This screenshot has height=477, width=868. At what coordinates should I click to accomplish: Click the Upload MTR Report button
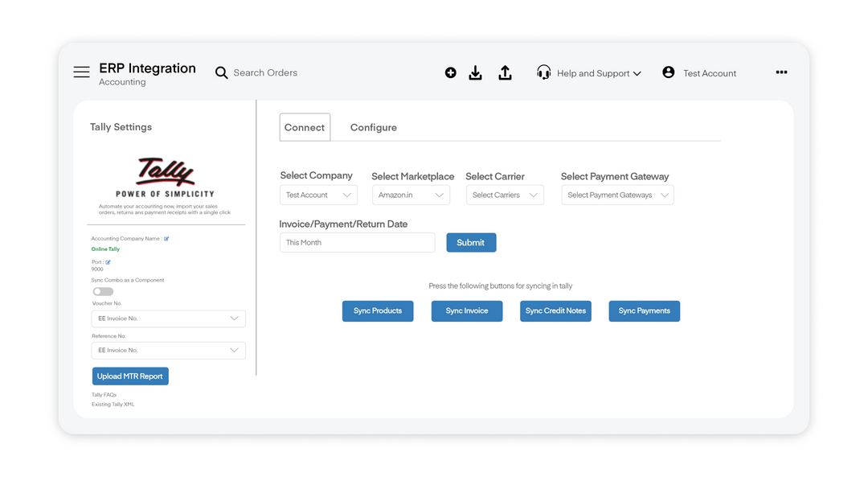coord(130,376)
